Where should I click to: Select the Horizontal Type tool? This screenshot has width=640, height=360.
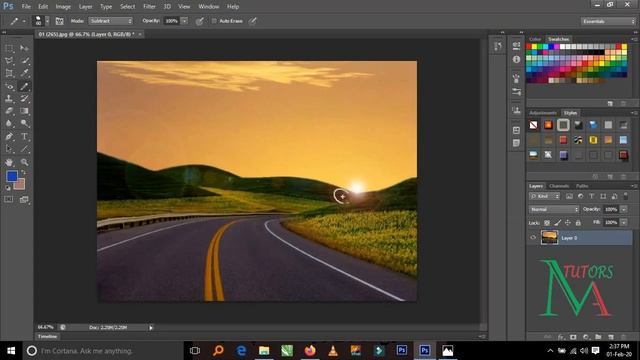(x=24, y=136)
